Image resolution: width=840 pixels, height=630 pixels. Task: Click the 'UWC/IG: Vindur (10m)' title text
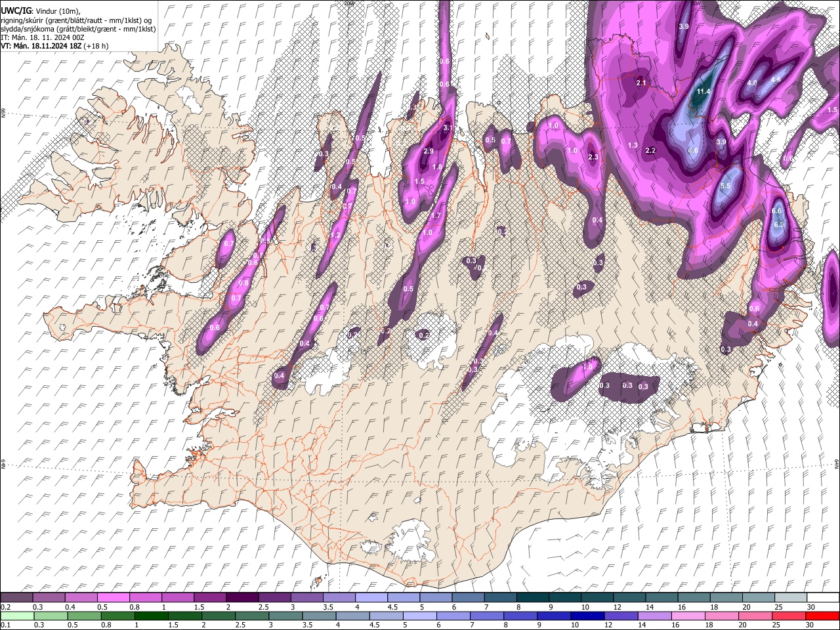40,11
